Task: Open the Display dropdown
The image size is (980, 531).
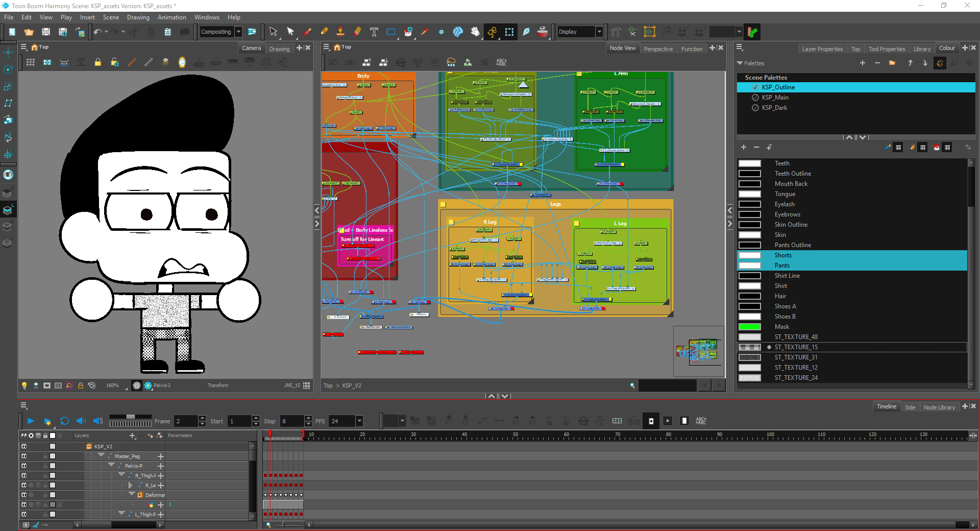Action: [x=599, y=32]
